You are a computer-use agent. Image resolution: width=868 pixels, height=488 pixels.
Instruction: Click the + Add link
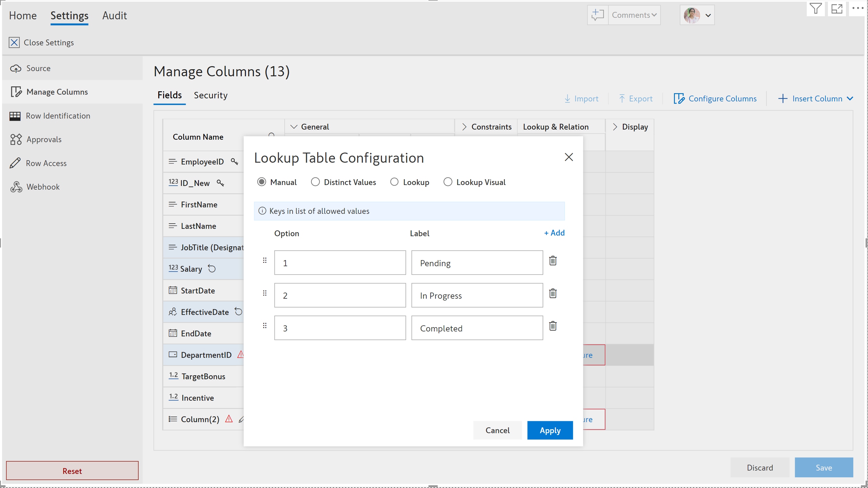click(x=554, y=233)
